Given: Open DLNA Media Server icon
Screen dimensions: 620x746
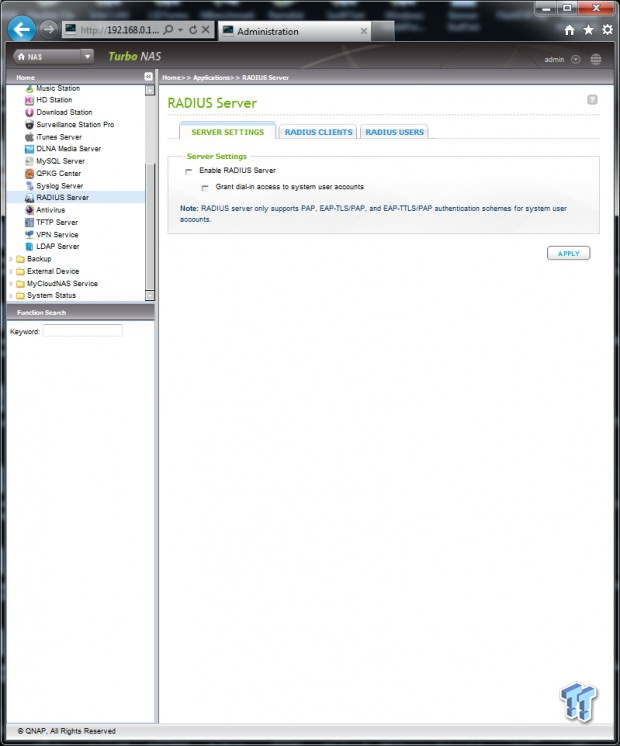Looking at the screenshot, I should (30, 149).
